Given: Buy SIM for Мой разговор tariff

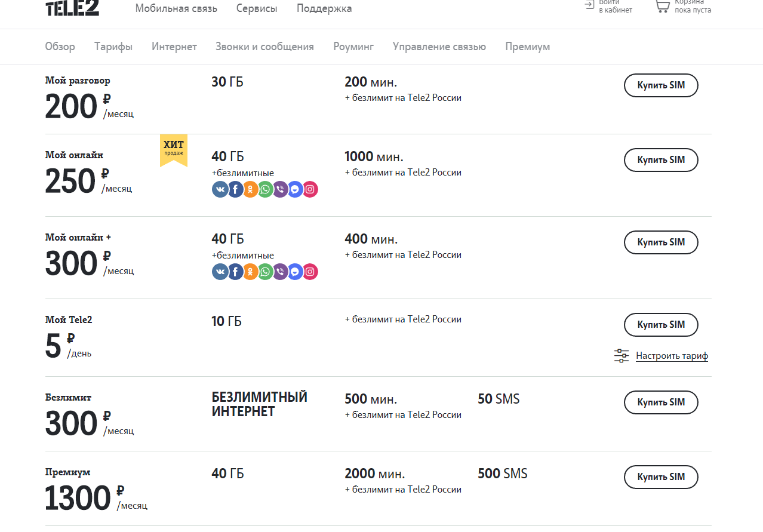Looking at the screenshot, I should (x=661, y=85).
